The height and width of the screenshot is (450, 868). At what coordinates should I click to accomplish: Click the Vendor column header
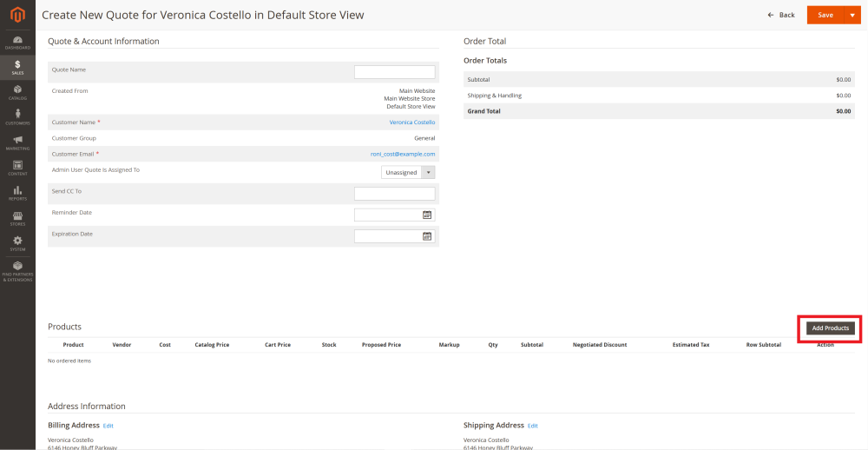click(122, 345)
